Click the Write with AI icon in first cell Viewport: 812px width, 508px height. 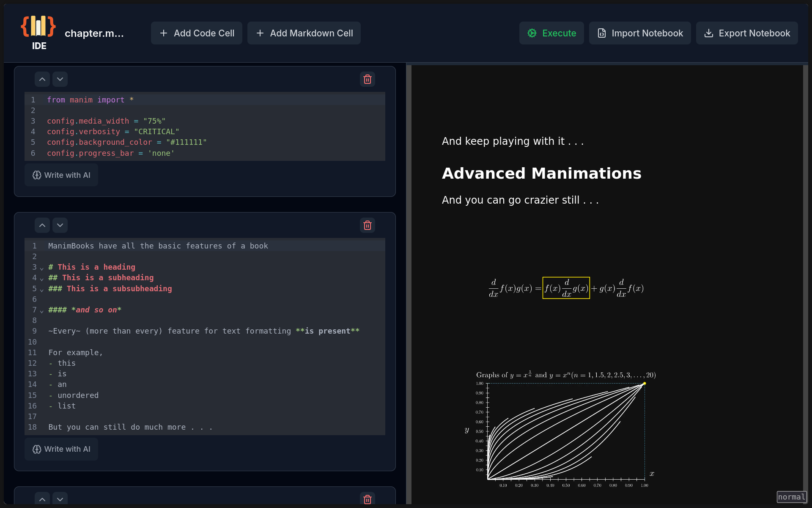pos(37,174)
